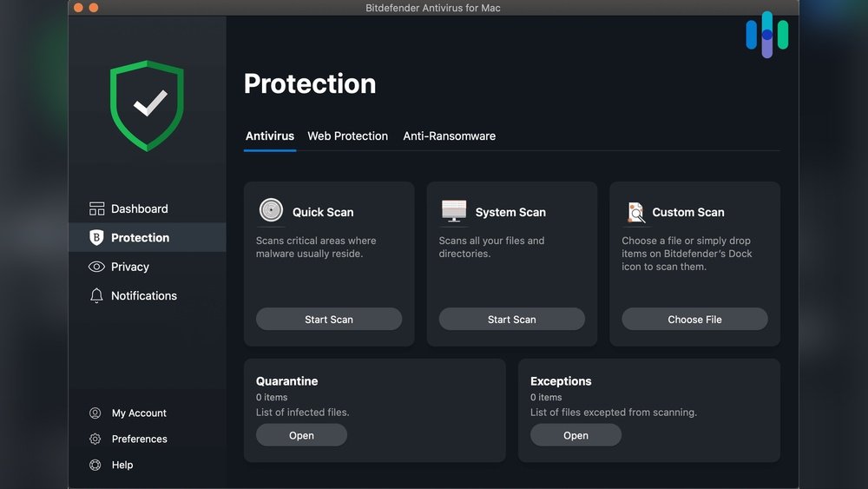Click the Exceptions heading
Viewport: 868px width, 489px height.
[561, 381]
